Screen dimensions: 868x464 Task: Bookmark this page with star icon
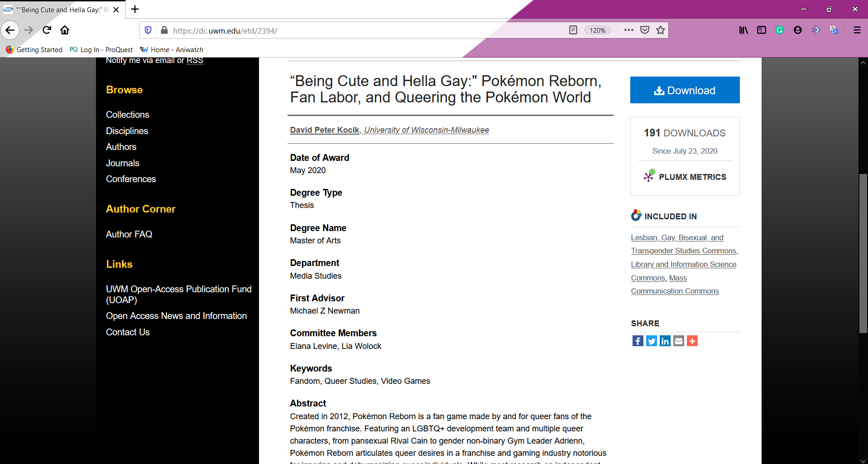tap(661, 30)
